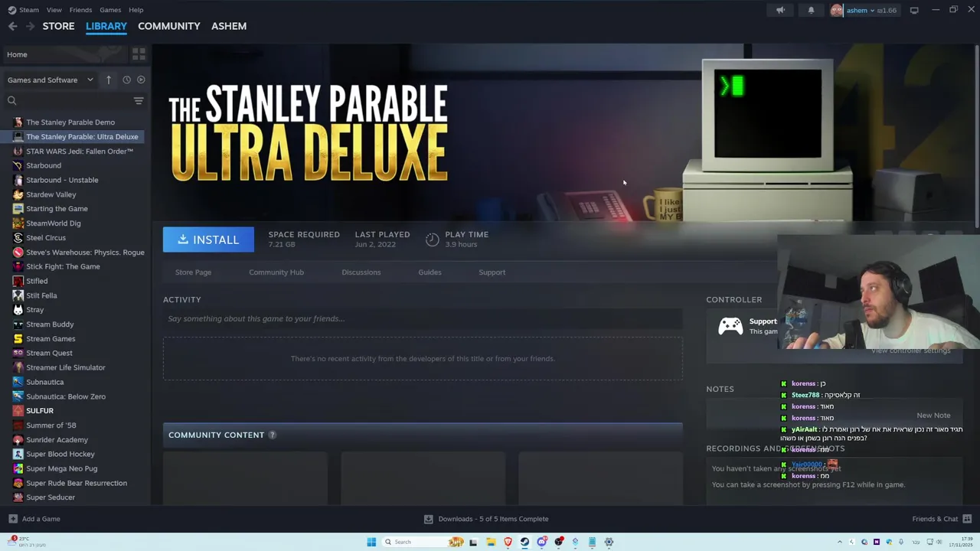Open Brave browser from the taskbar
Image resolution: width=980 pixels, height=551 pixels.
[508, 542]
